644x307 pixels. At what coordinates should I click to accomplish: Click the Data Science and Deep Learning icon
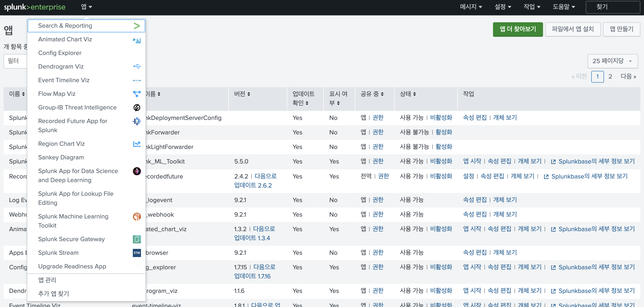pos(137,171)
